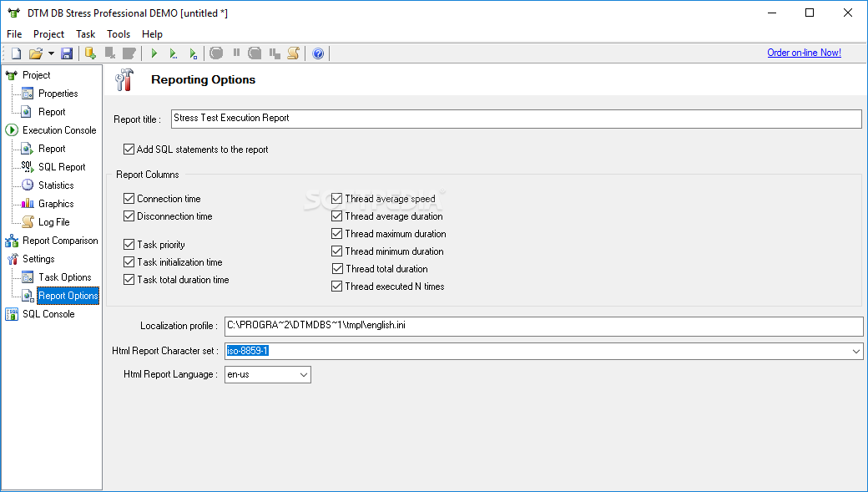
Task: Toggle Task total duration time checkbox
Action: pyautogui.click(x=129, y=280)
